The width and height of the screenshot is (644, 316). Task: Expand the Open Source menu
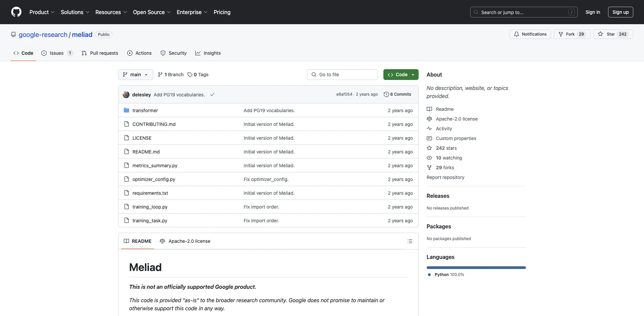[x=152, y=12]
